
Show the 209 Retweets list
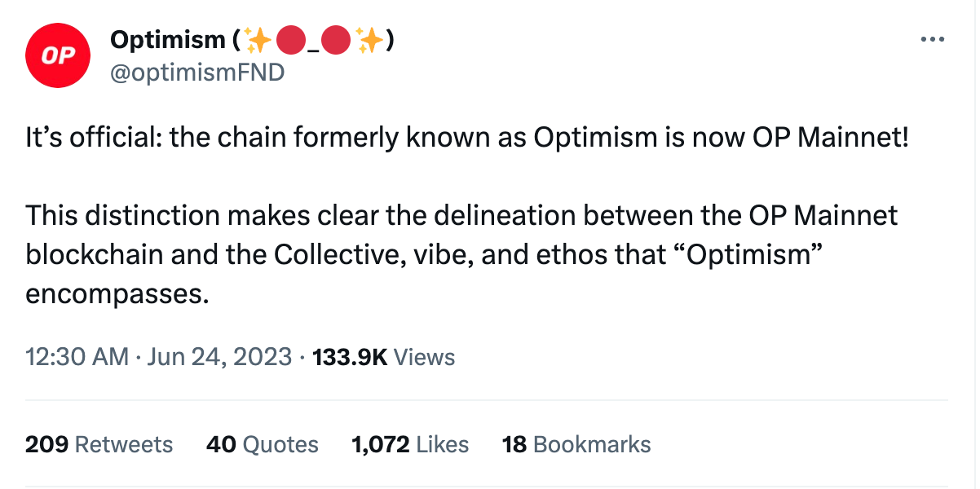[99, 444]
